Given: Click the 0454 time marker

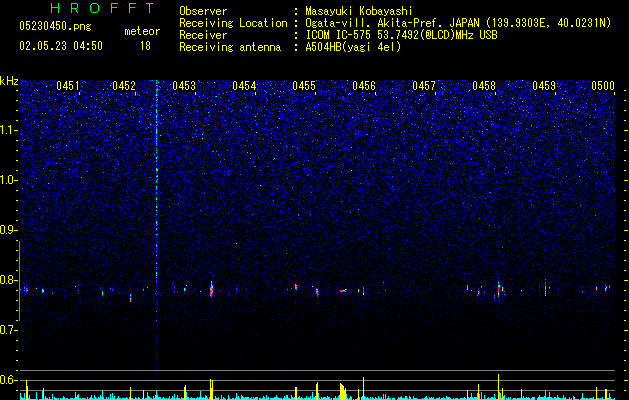Looking at the screenshot, I should point(244,86).
